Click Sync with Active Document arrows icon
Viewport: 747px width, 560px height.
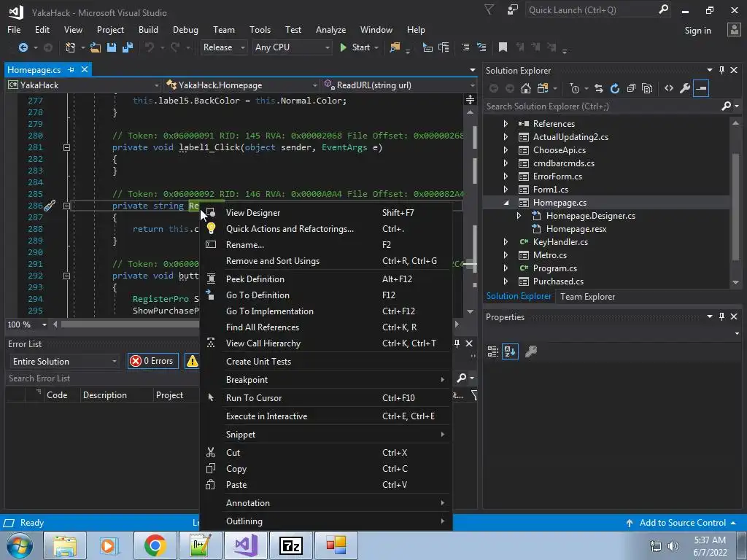pyautogui.click(x=599, y=88)
